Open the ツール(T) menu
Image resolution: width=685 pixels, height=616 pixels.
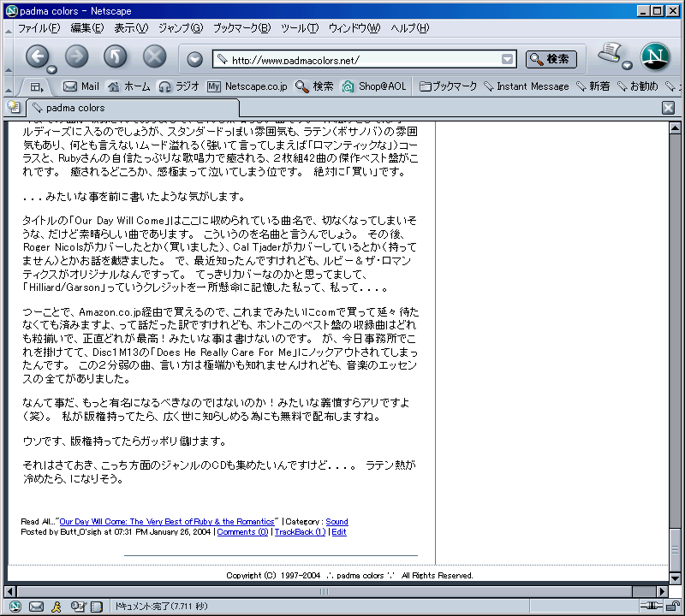(300, 28)
